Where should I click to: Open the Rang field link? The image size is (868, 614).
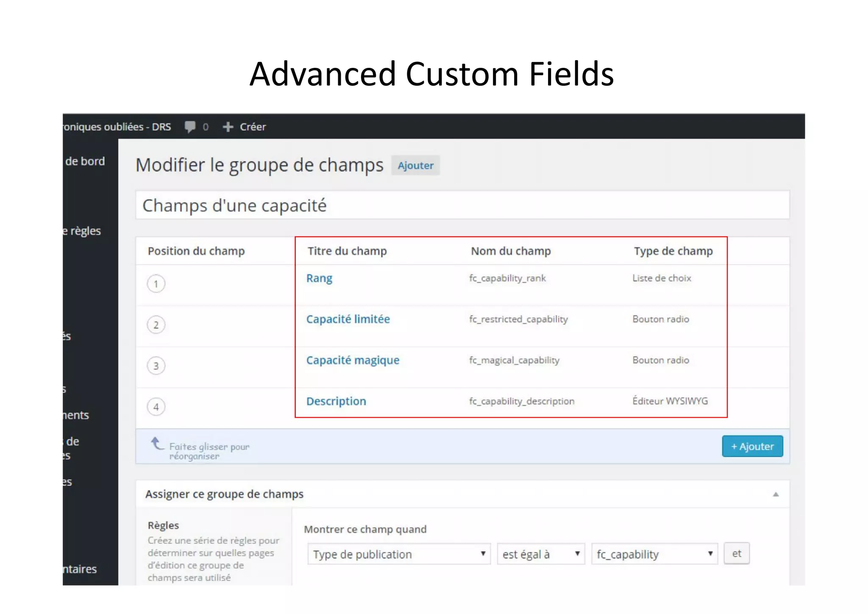pos(319,278)
